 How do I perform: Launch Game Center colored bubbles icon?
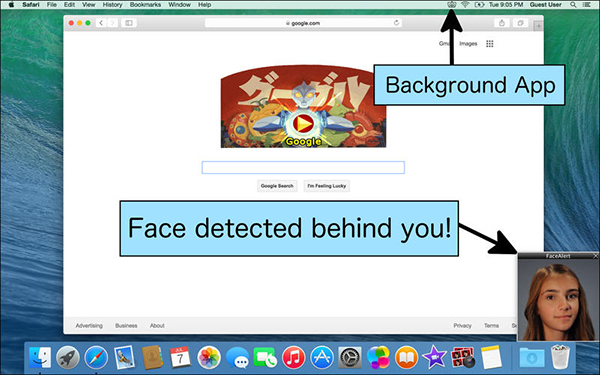[x=378, y=357]
